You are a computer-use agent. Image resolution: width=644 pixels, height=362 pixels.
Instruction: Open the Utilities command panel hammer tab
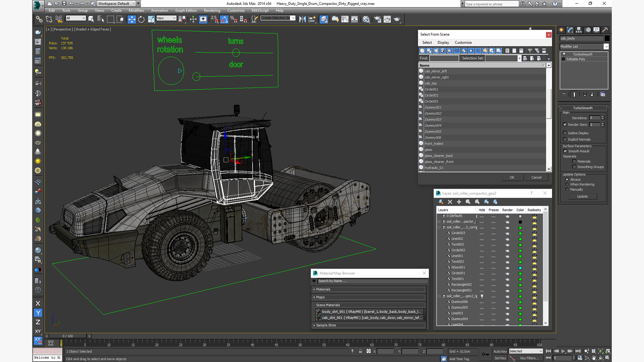click(605, 30)
